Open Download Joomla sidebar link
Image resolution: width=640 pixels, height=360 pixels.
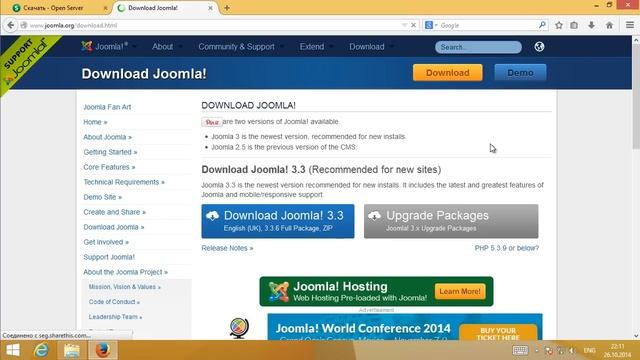point(113,227)
